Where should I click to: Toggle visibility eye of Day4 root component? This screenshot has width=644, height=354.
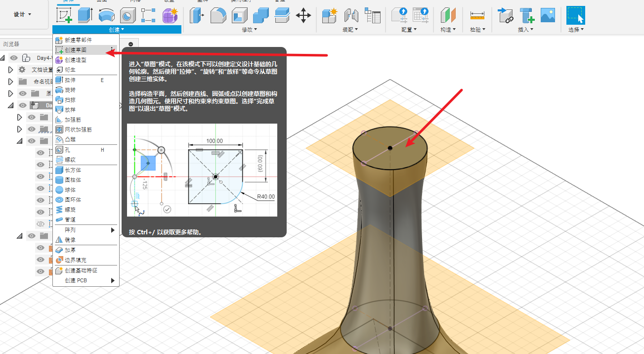click(14, 58)
